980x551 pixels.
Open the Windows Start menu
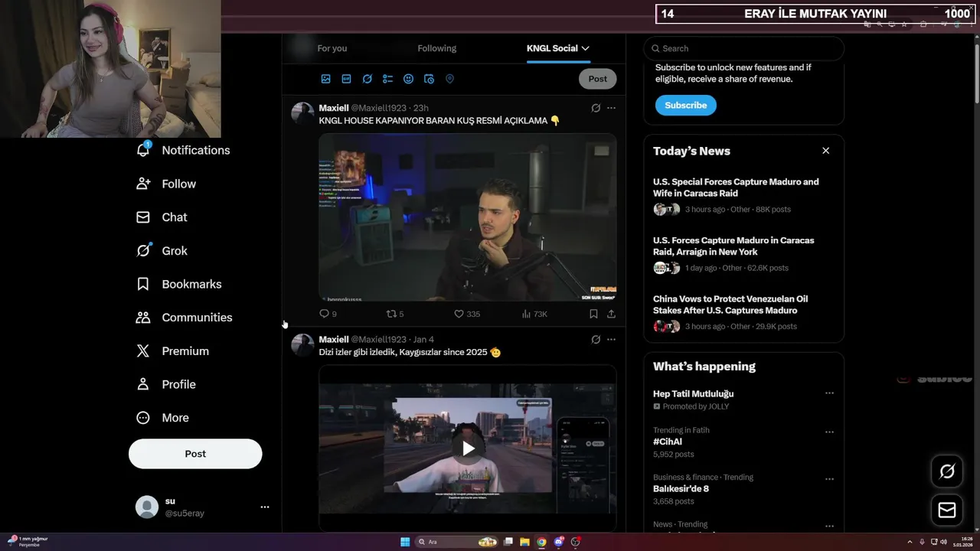point(405,542)
